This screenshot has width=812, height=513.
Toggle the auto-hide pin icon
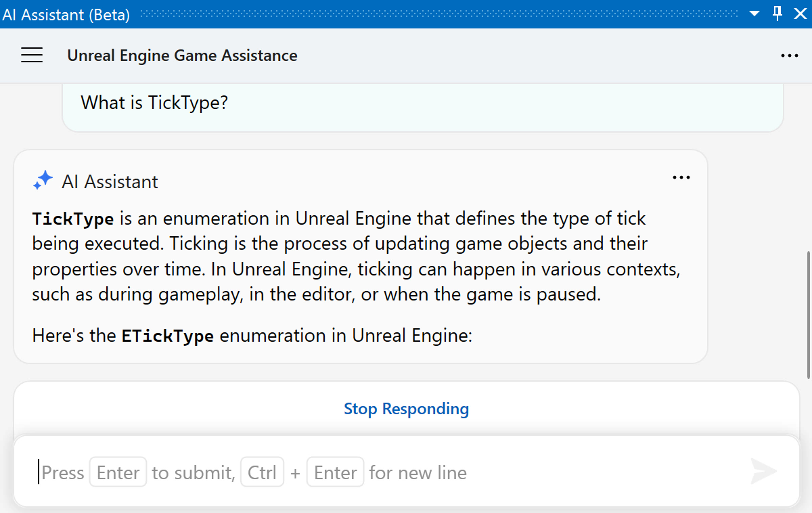(777, 14)
